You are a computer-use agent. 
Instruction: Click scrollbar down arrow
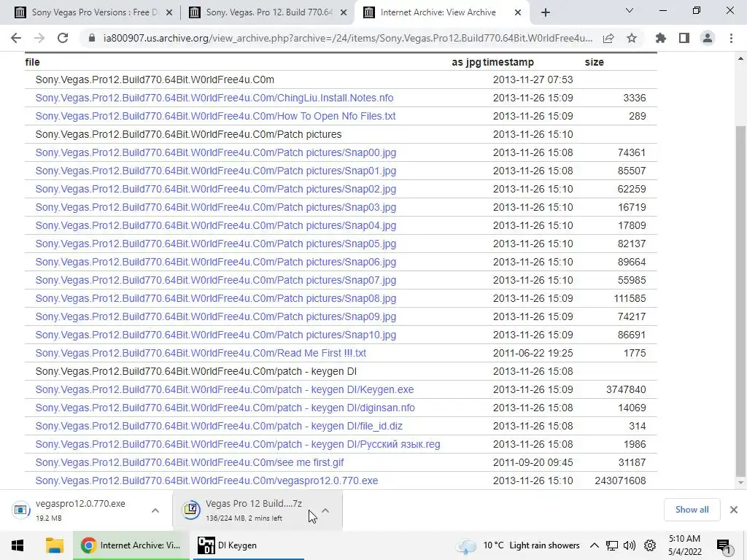tap(740, 483)
